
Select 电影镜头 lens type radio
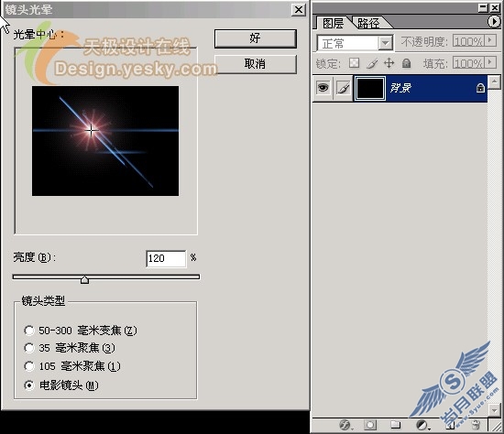coord(29,385)
